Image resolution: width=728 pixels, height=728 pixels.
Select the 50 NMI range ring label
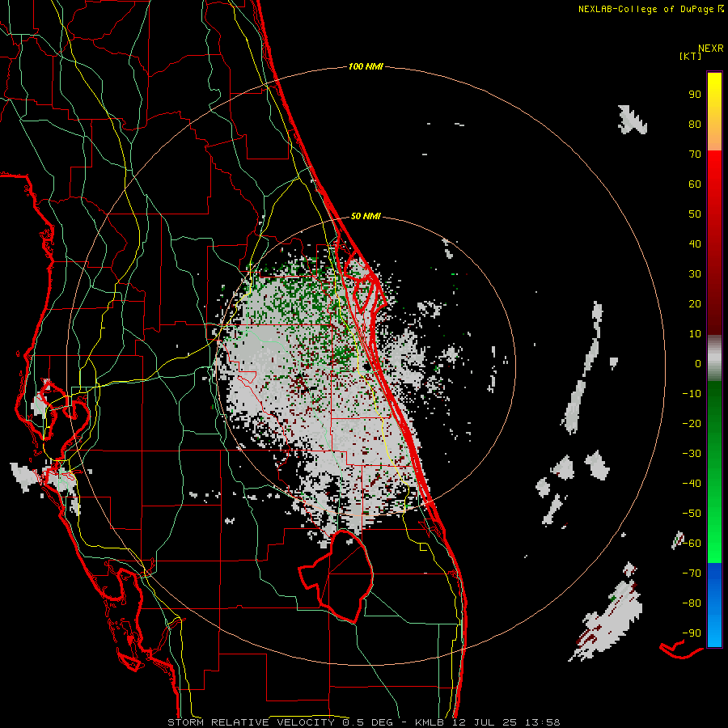pos(366,216)
